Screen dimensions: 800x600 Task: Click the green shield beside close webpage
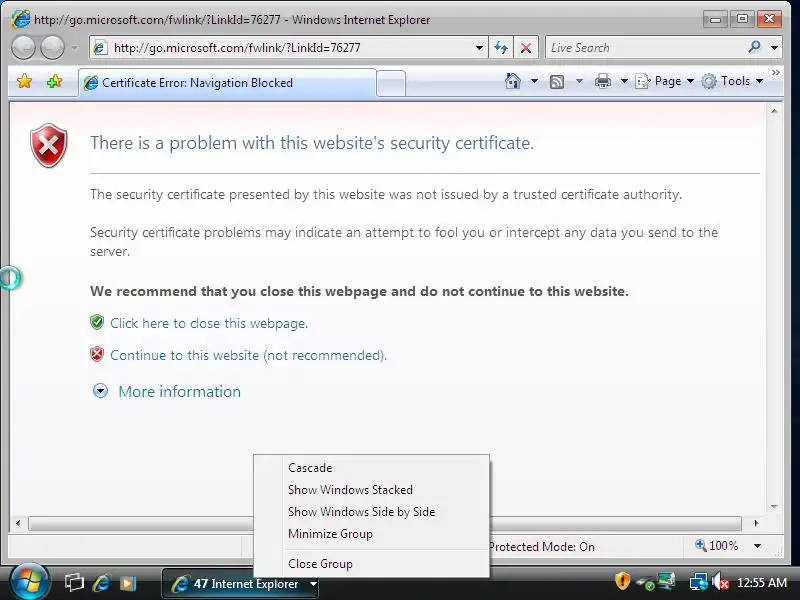click(97, 322)
